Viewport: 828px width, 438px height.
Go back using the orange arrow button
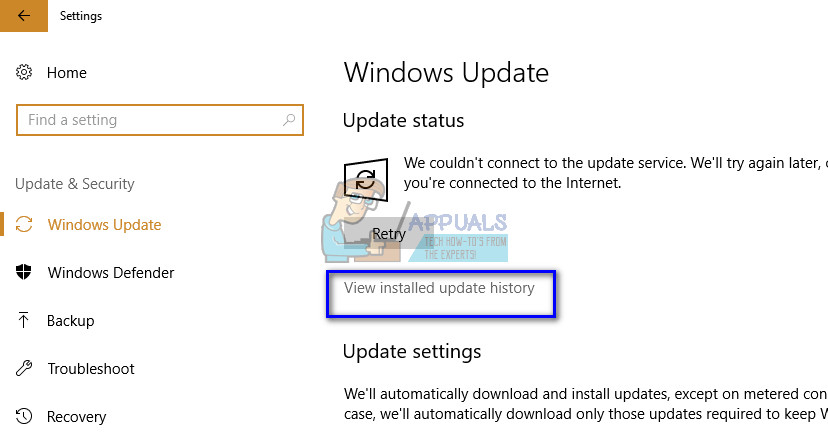click(x=24, y=16)
